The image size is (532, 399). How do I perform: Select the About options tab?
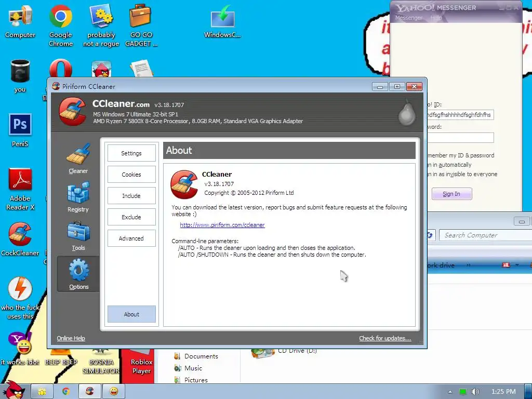tap(131, 314)
